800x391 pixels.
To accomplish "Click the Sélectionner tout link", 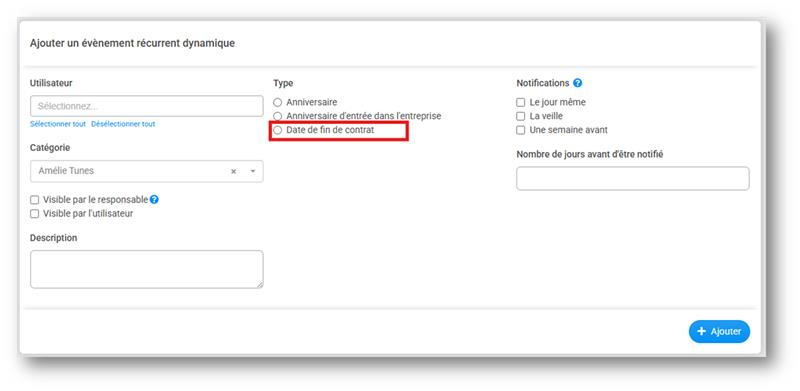I will [x=58, y=124].
